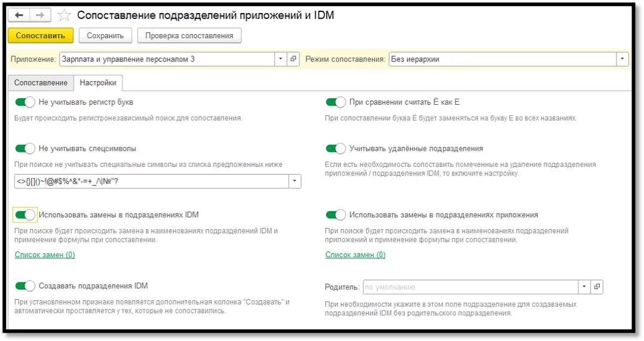The height and width of the screenshot is (341, 644).
Task: Open the special symbols list dropdown
Action: tap(294, 181)
